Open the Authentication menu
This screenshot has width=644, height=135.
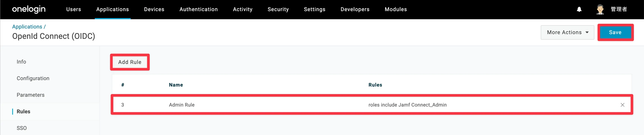pyautogui.click(x=199, y=9)
